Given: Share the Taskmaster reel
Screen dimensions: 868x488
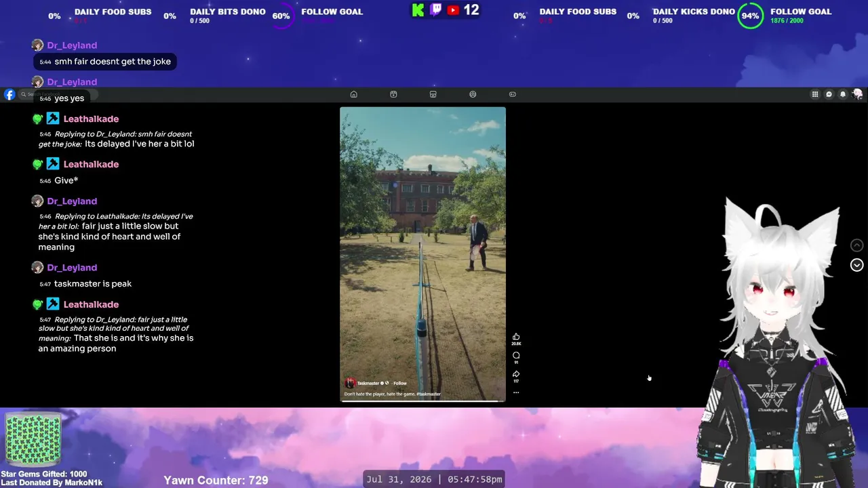Looking at the screenshot, I should [x=516, y=373].
